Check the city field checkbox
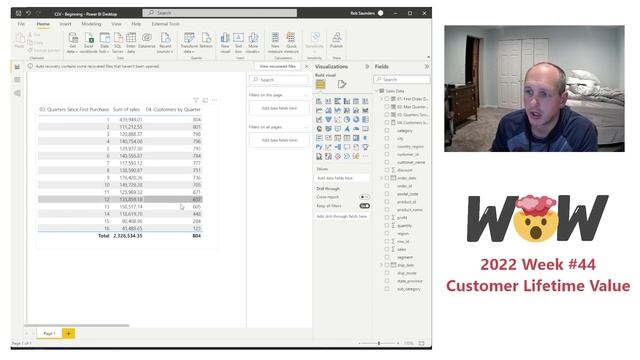This screenshot has height=360, width=640. click(387, 138)
